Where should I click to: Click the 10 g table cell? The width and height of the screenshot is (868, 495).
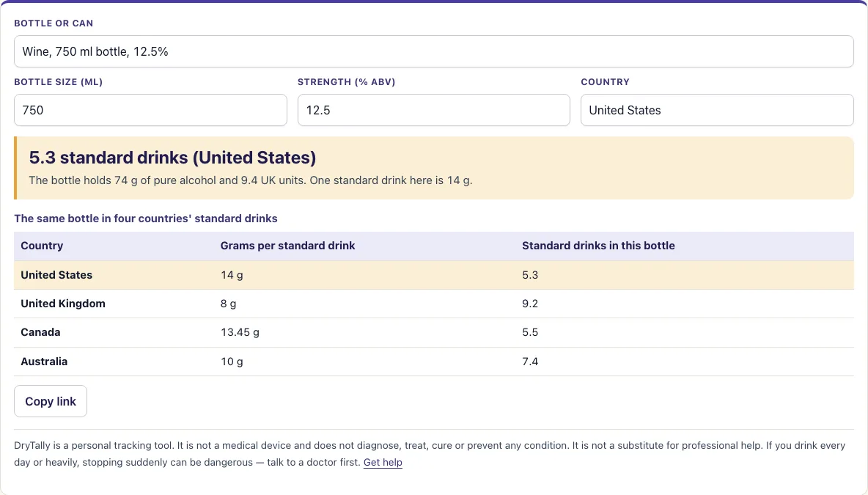pos(232,362)
